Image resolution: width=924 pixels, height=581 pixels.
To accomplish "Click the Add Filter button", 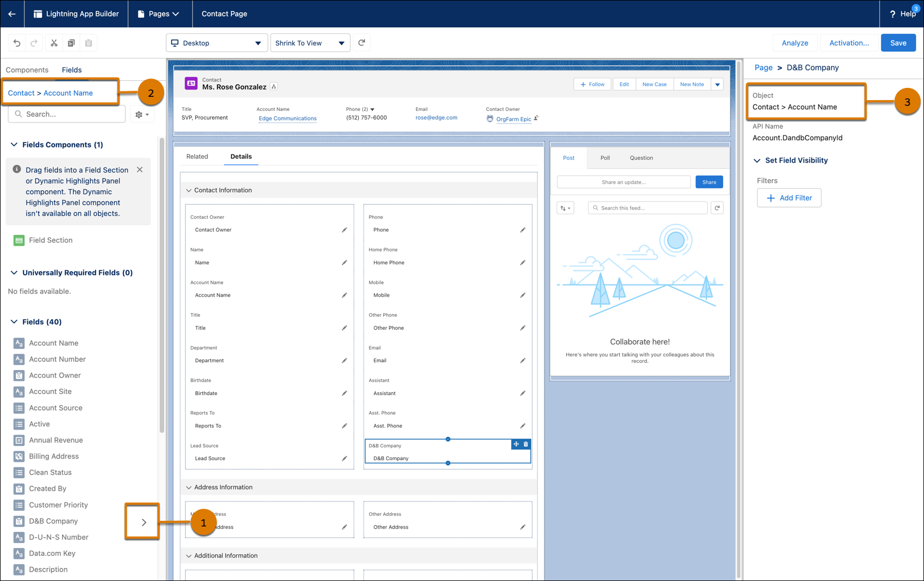I will (x=788, y=198).
